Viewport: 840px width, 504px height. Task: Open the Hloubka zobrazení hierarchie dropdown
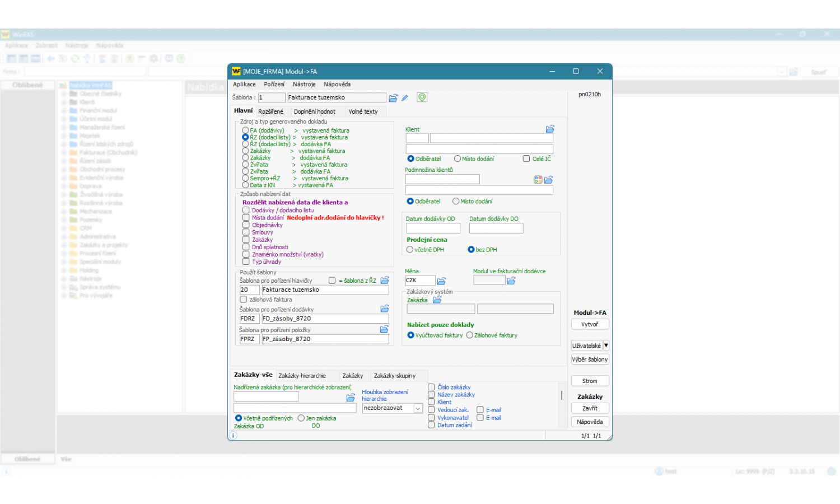click(x=418, y=408)
